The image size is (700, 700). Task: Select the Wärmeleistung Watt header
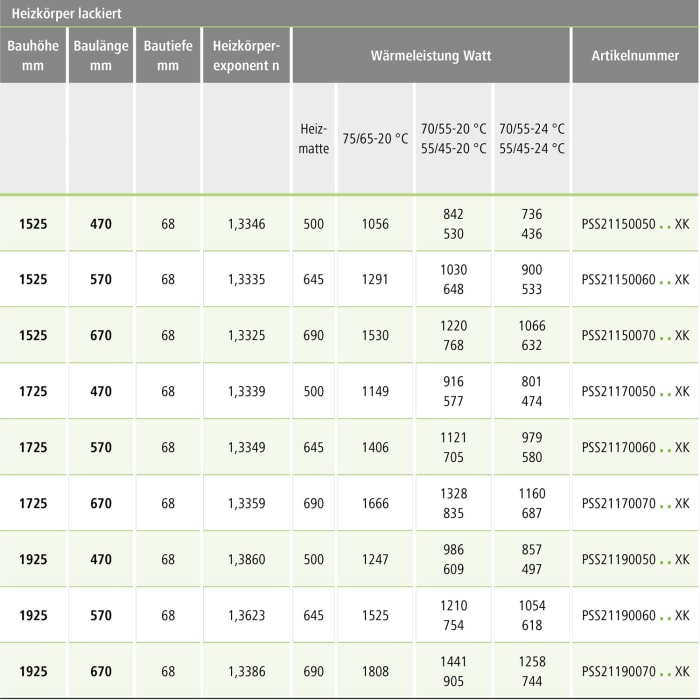(430, 56)
